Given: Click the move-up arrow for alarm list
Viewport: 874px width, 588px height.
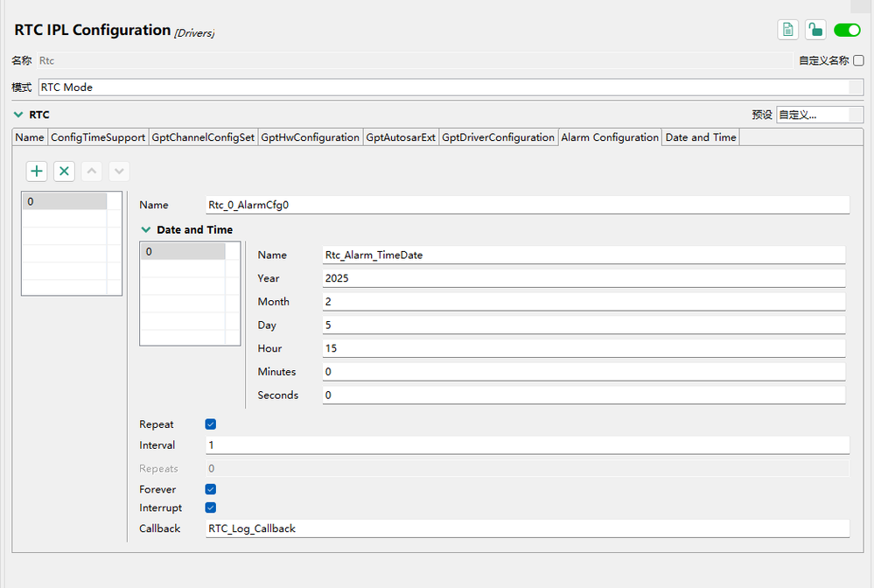Looking at the screenshot, I should 92,171.
